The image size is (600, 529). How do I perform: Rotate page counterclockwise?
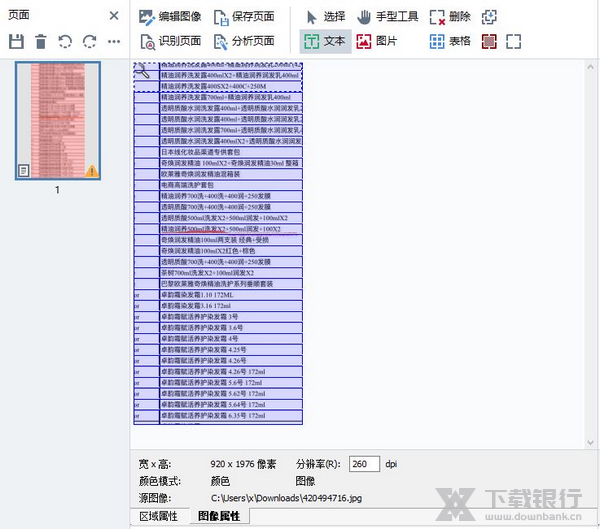pos(65,41)
